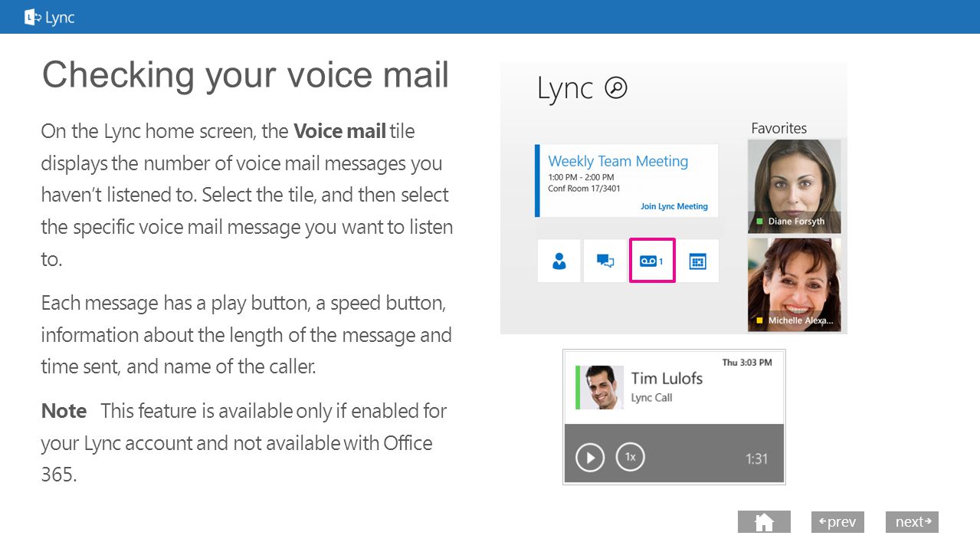The height and width of the screenshot is (552, 980).
Task: Click the Checking your voice mail heading
Action: point(245,75)
